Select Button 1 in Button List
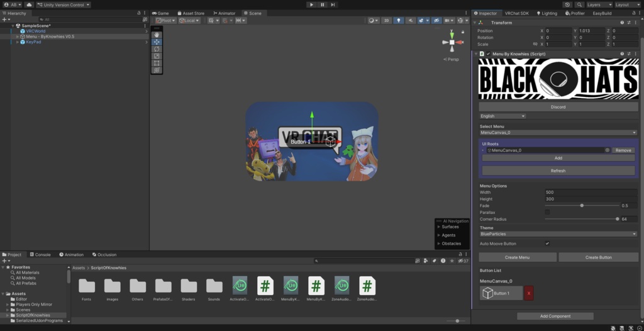This screenshot has height=331, width=644. 501,293
